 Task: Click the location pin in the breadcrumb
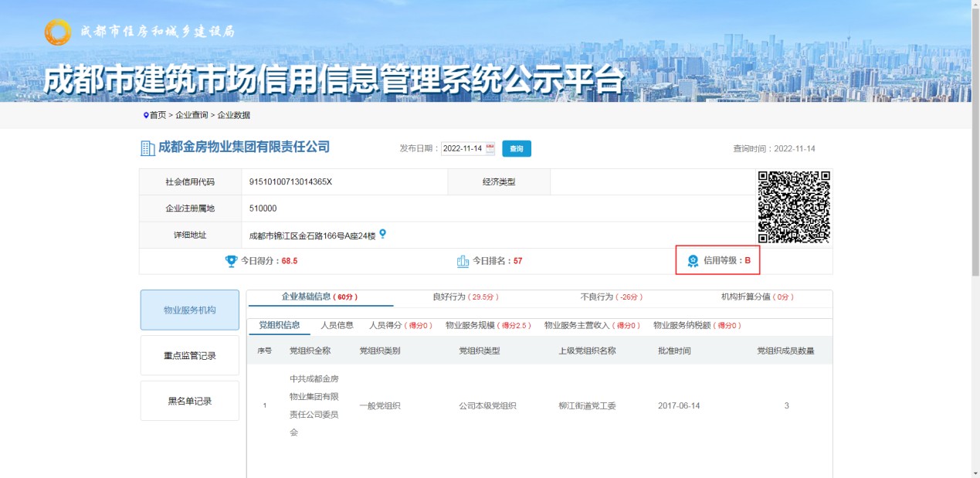coord(145,115)
